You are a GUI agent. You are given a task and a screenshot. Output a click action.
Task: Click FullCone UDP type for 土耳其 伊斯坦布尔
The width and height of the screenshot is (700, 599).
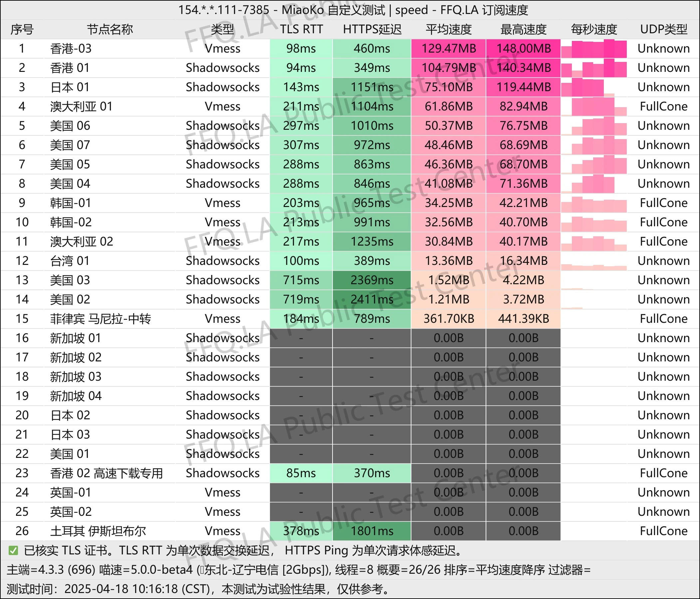click(x=663, y=531)
